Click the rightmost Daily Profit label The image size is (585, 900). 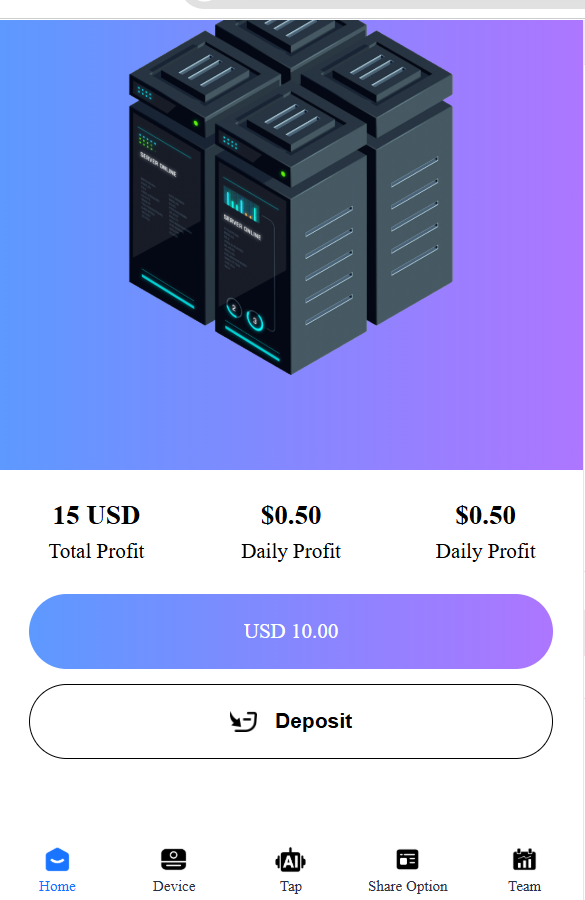(486, 551)
